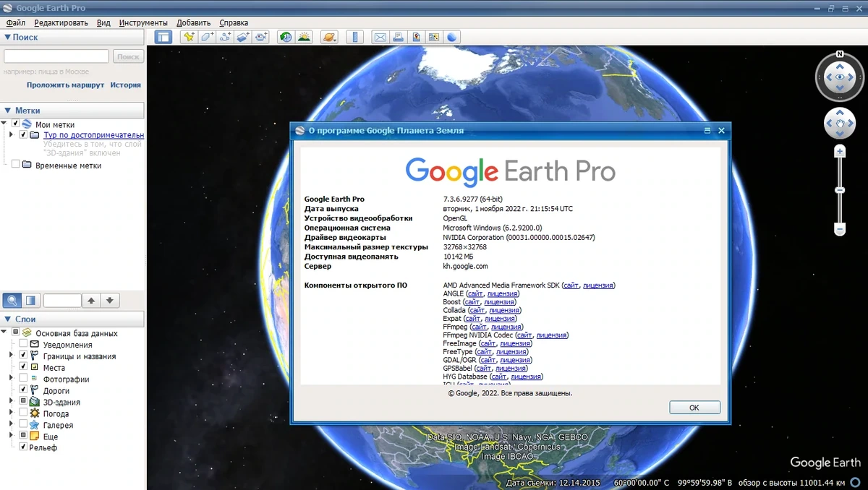
Task: Click the hand move joystick control
Action: [x=840, y=124]
